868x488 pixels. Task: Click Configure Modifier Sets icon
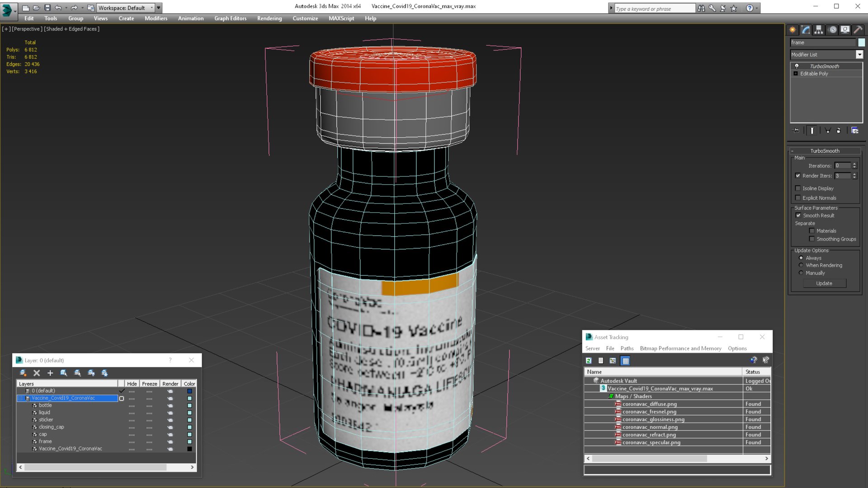[x=855, y=130]
